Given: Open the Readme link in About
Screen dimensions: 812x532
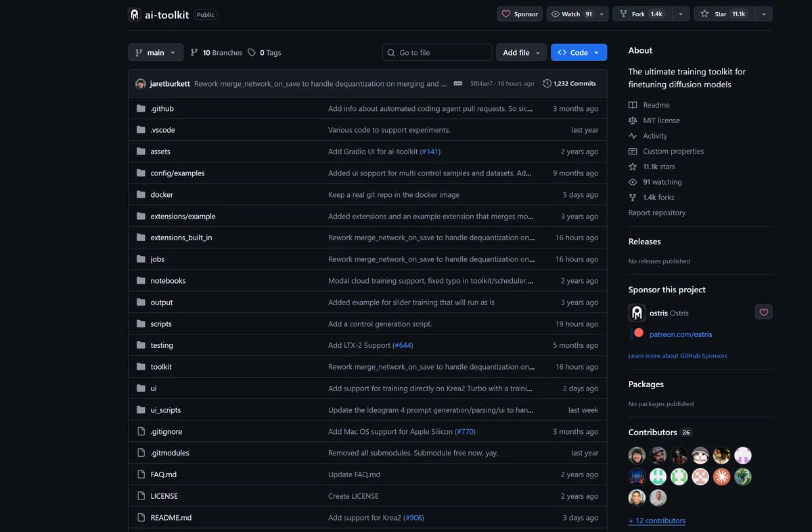Looking at the screenshot, I should coord(649,105).
